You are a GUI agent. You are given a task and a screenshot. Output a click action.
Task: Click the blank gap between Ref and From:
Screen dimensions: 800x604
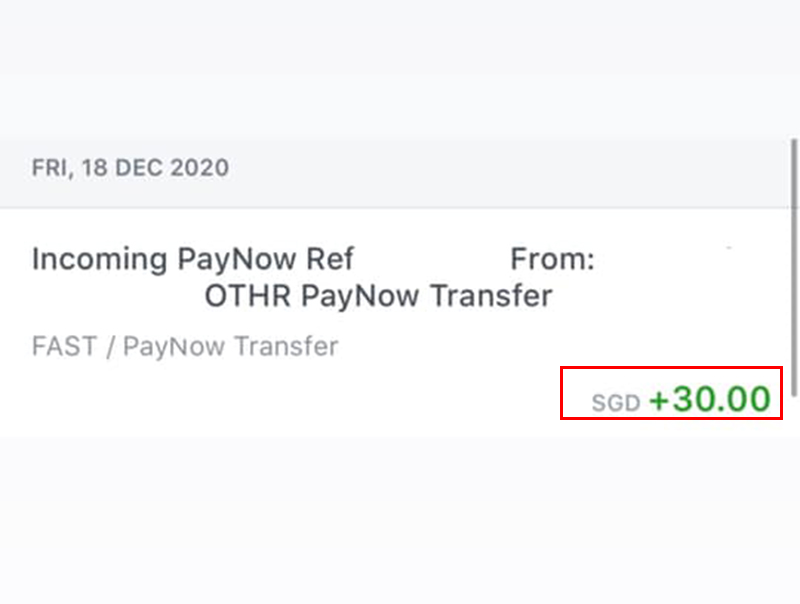point(432,260)
